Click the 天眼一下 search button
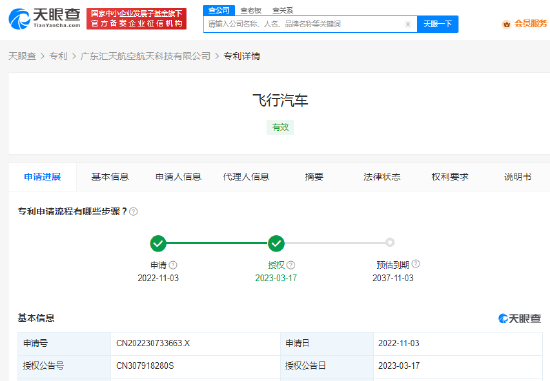Viewport: 550px width, 381px height. [x=437, y=24]
